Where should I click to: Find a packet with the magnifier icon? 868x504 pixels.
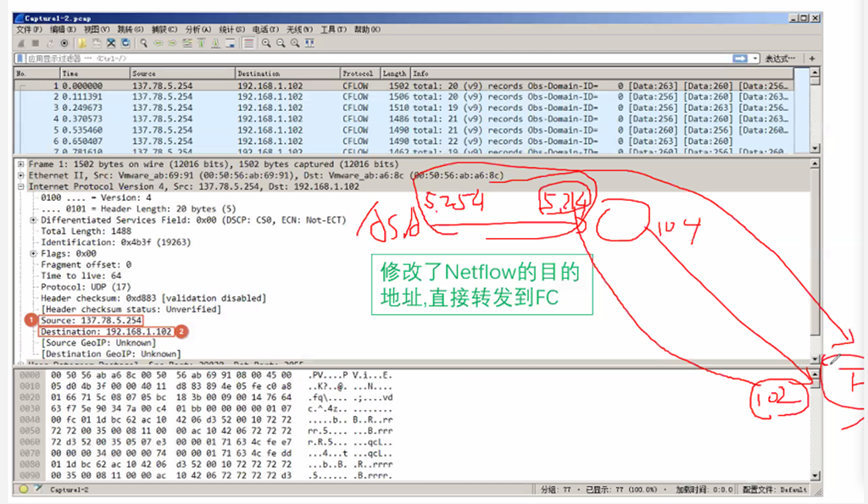pyautogui.click(x=143, y=43)
